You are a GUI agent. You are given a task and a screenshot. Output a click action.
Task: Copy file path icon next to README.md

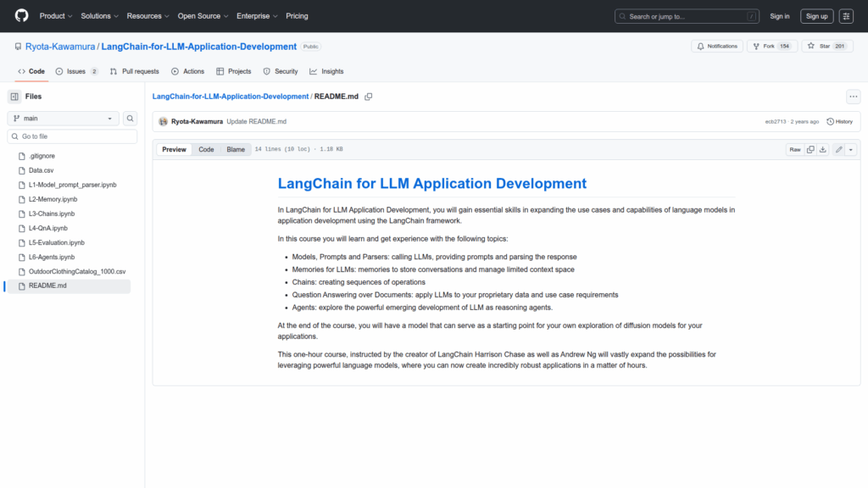pos(369,97)
